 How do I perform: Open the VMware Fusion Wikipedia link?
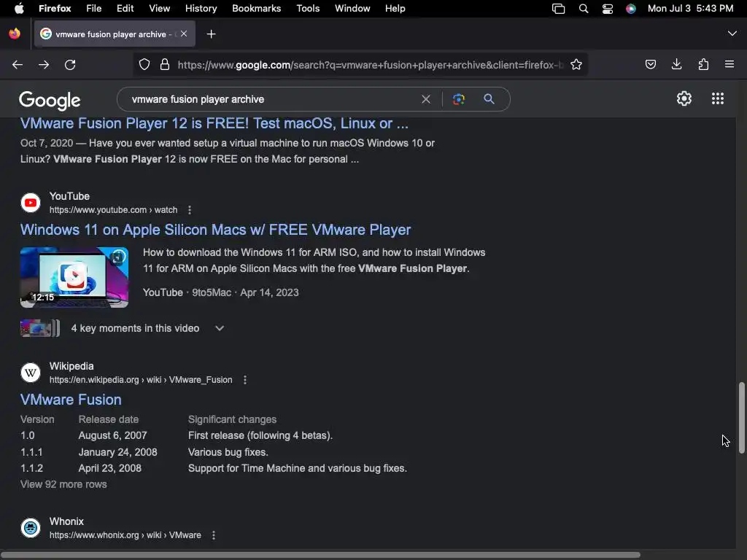tap(71, 400)
